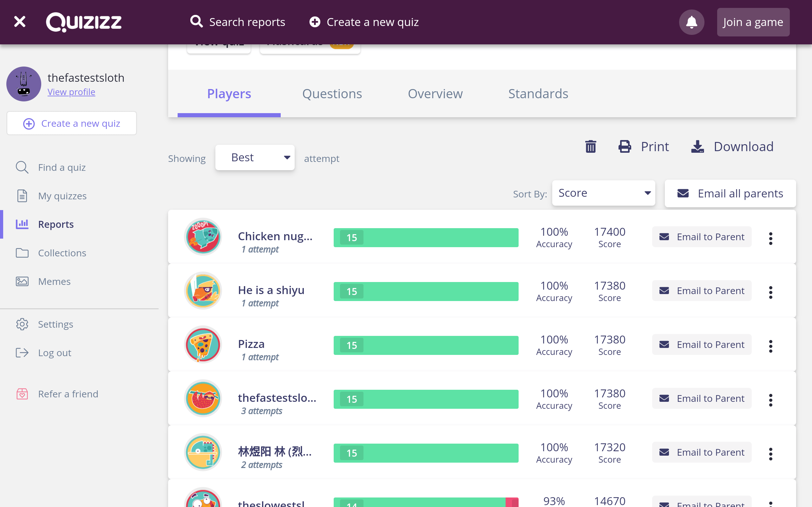Screen dimensions: 812x507
Task: Click the Memes image icon
Action: pos(22,281)
